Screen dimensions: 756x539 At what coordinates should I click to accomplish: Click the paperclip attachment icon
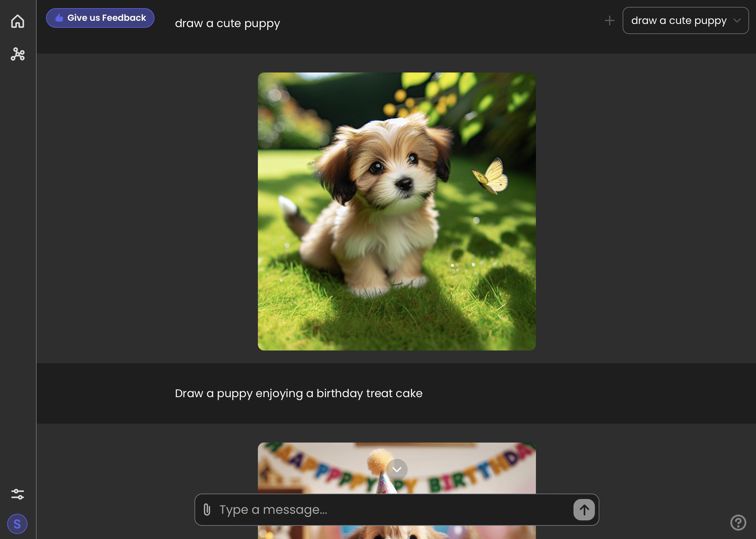[207, 509]
